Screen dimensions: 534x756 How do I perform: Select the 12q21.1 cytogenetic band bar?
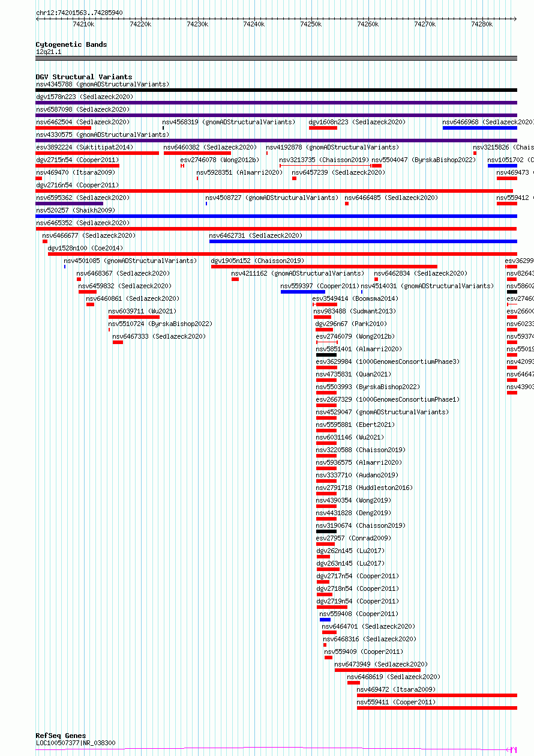coord(277,58)
